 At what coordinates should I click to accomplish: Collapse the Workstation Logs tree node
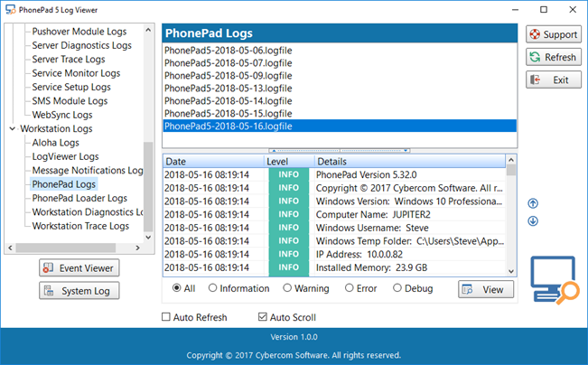[x=13, y=128]
